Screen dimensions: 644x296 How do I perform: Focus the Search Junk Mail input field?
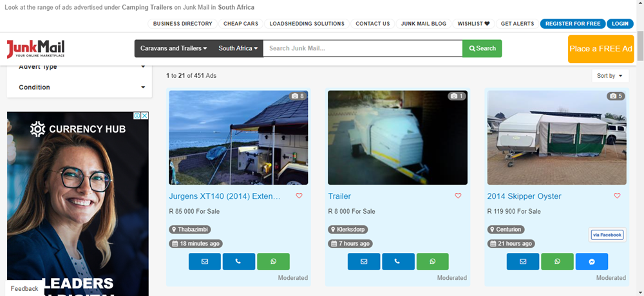pyautogui.click(x=363, y=48)
